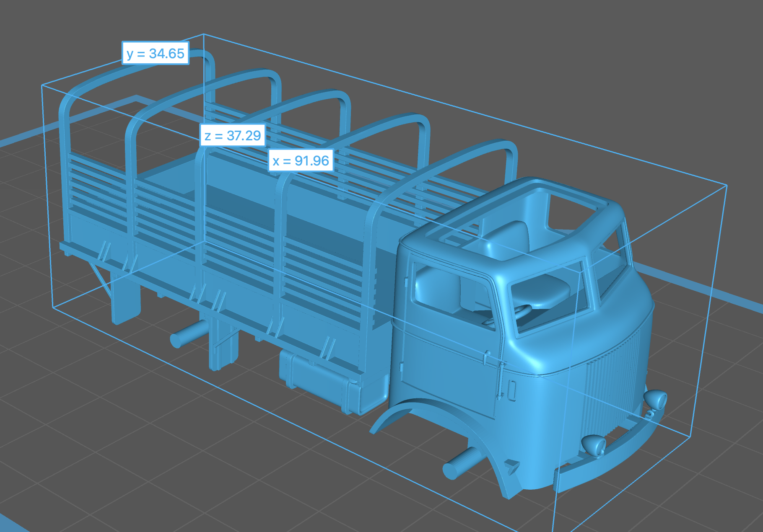Screen dimensions: 763x532
Task: Click the fuel tank under the cargo bed
Action: (314, 377)
